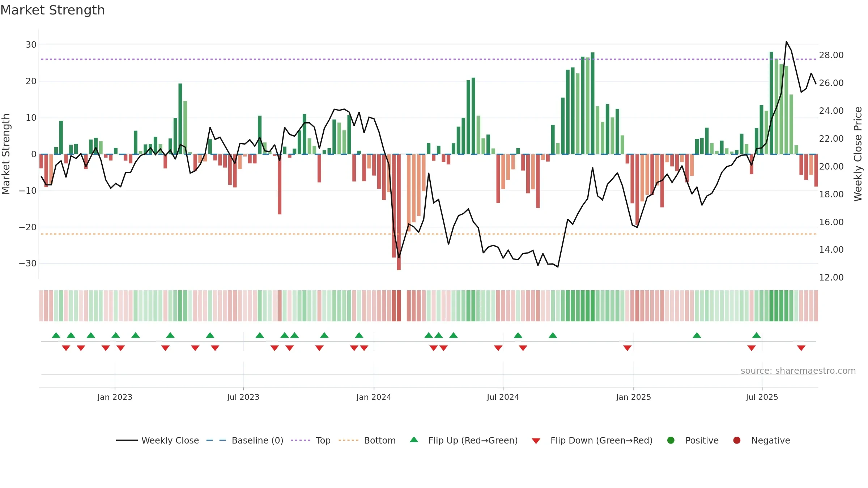Click the red Negative circle in the legend
This screenshot has height=488, width=868.
point(737,440)
